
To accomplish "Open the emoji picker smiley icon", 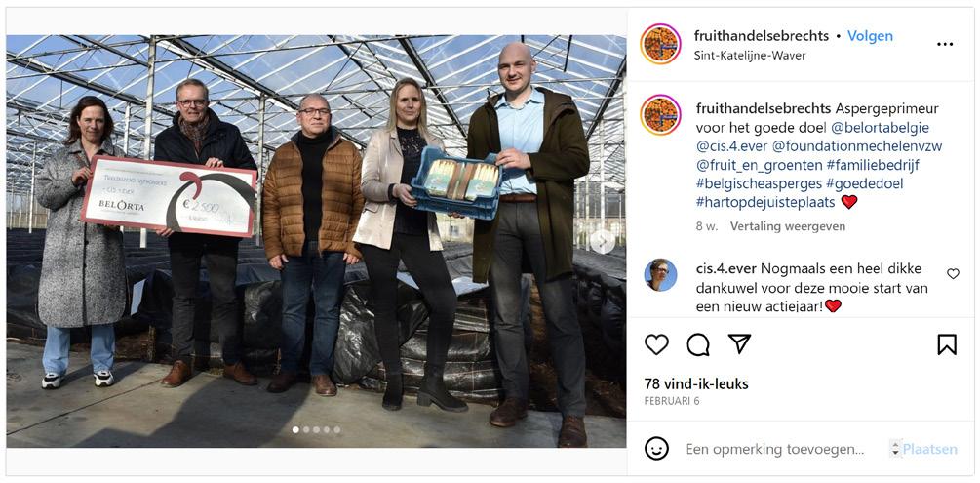I will coord(656,449).
